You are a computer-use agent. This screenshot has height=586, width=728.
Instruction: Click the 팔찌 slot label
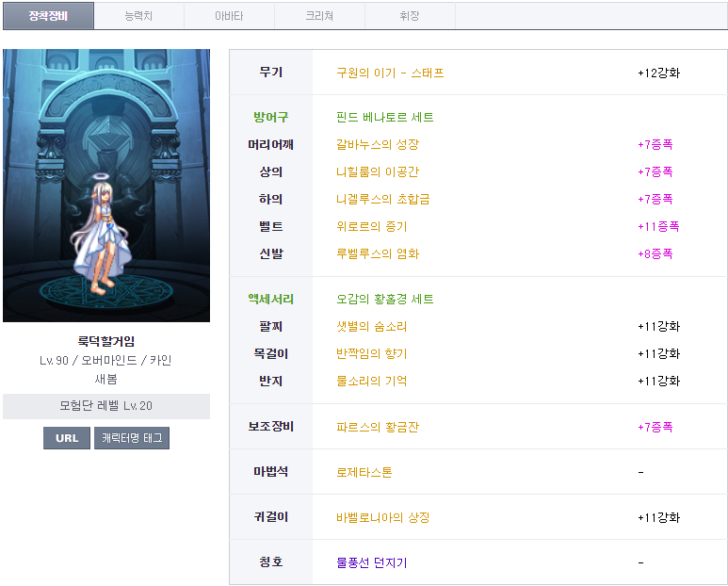[270, 326]
